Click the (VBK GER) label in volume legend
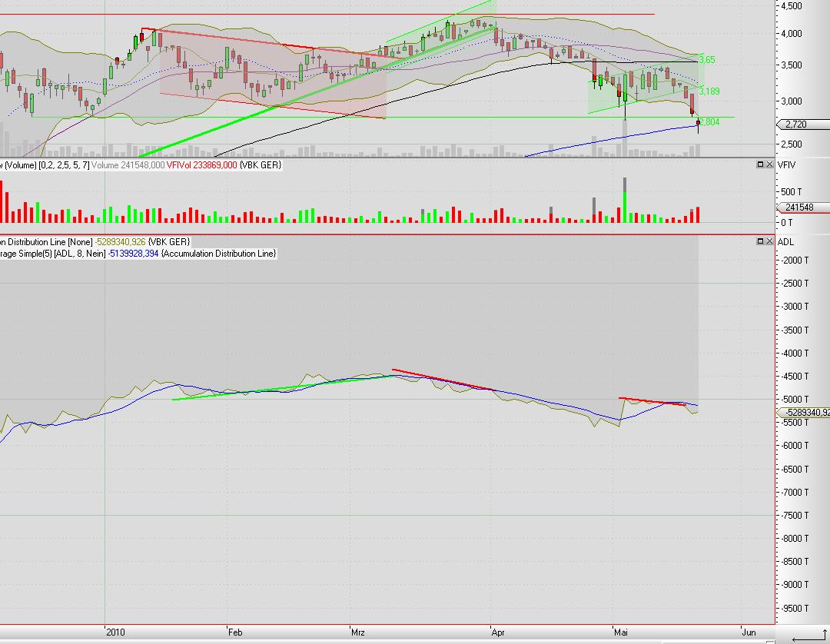830x644 pixels. coord(261,165)
